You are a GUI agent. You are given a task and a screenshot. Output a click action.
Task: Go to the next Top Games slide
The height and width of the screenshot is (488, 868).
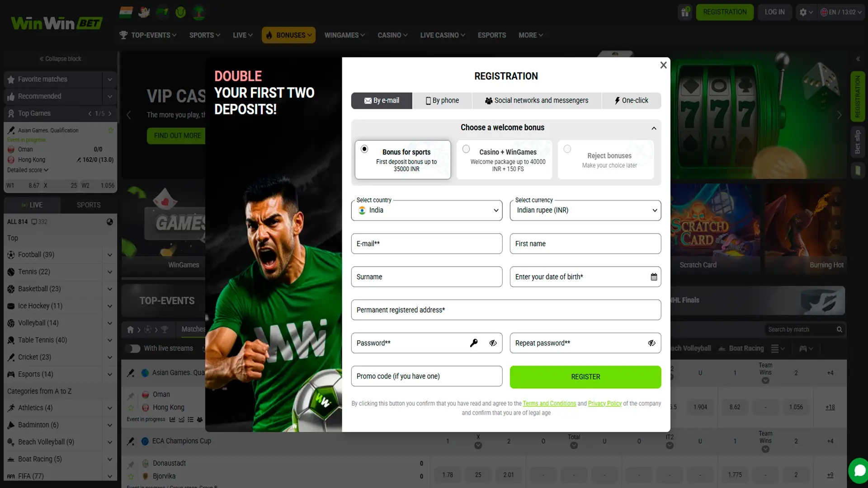110,113
